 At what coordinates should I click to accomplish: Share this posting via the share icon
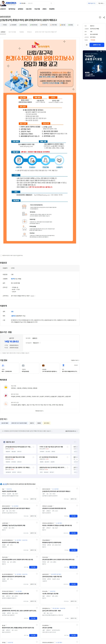tap(104, 17)
